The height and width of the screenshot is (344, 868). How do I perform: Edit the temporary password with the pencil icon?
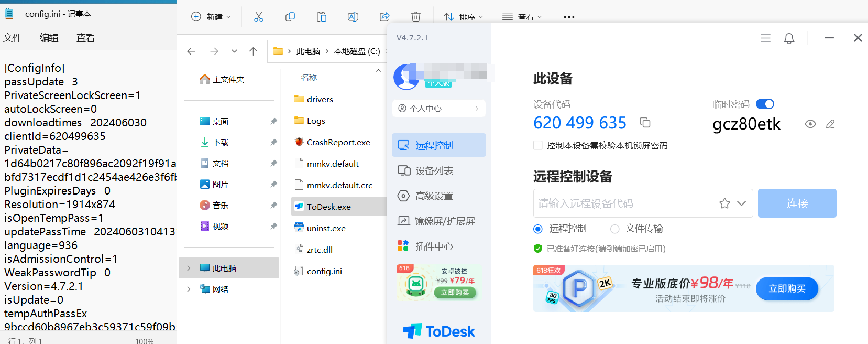[x=830, y=124]
